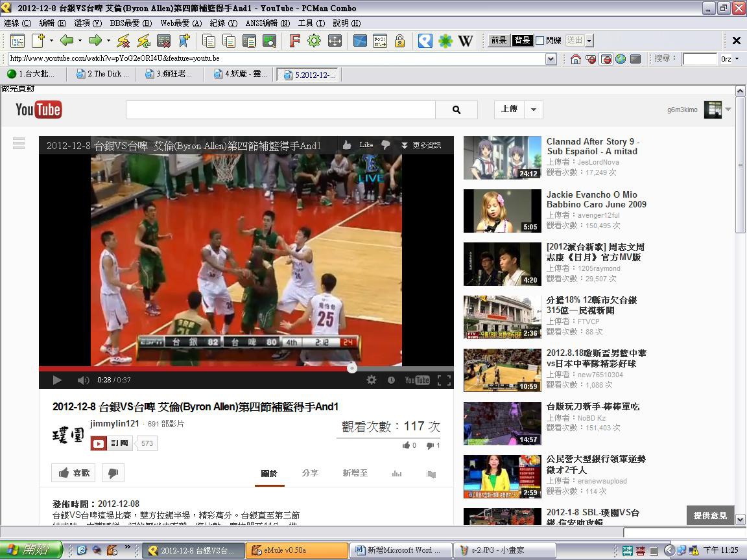This screenshot has width=747, height=560.
Task: Click the YouTube search magnifier button
Action: coord(456,110)
